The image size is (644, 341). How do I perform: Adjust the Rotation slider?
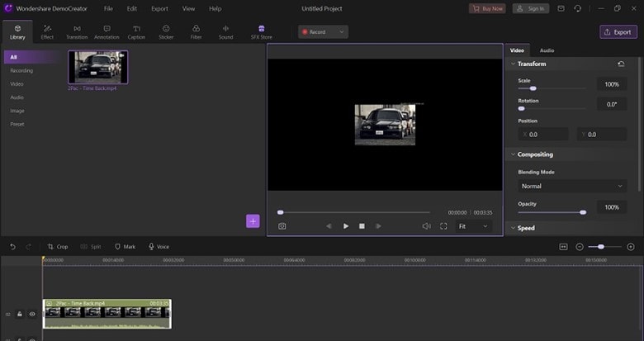pos(552,108)
